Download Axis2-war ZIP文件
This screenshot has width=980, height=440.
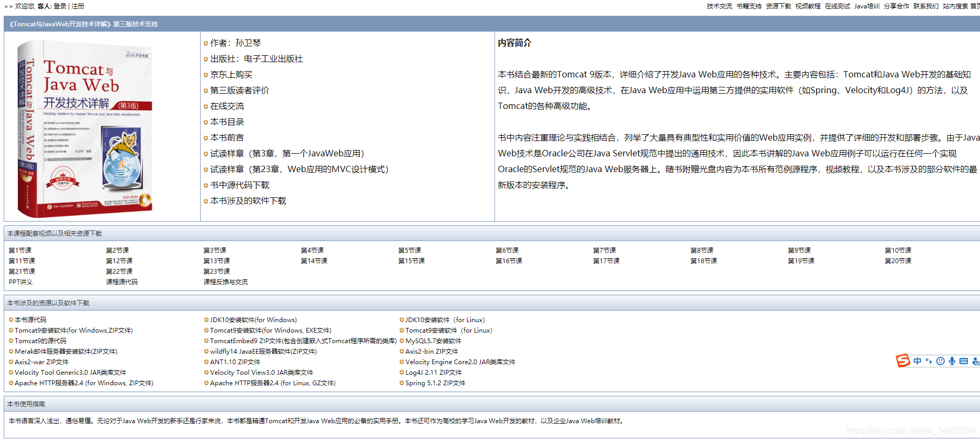[42, 362]
